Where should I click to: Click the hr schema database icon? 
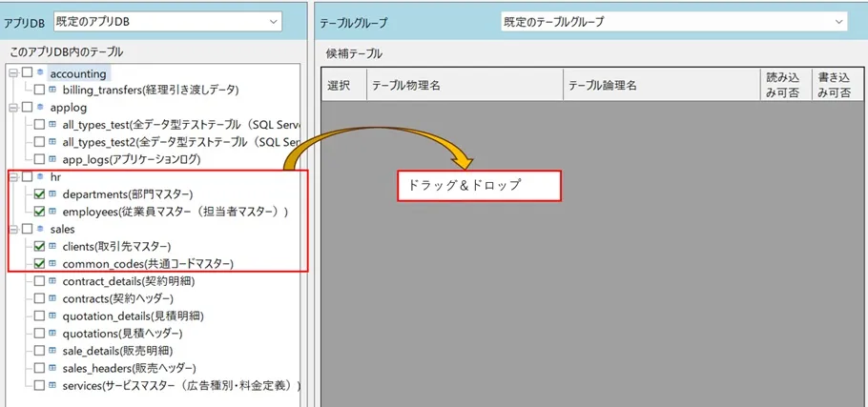pyautogui.click(x=40, y=176)
